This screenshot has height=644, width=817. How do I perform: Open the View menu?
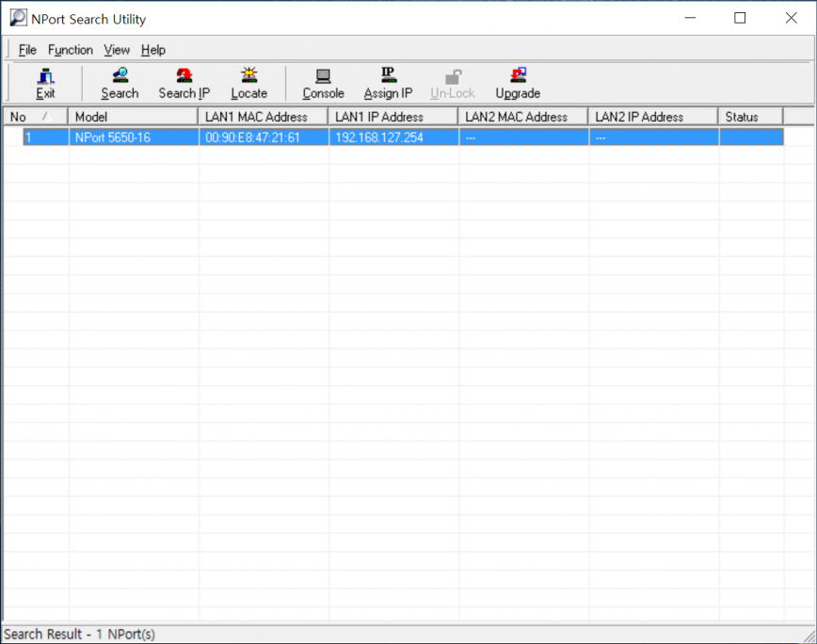pos(117,50)
